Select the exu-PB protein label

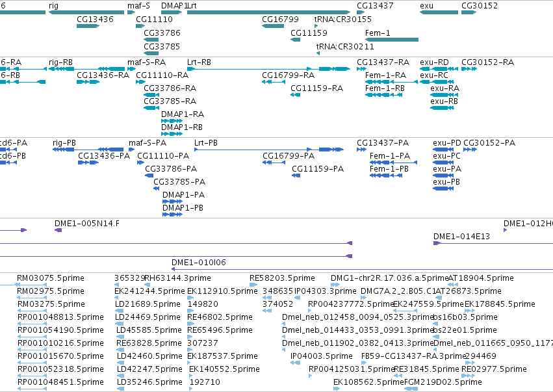click(446, 182)
